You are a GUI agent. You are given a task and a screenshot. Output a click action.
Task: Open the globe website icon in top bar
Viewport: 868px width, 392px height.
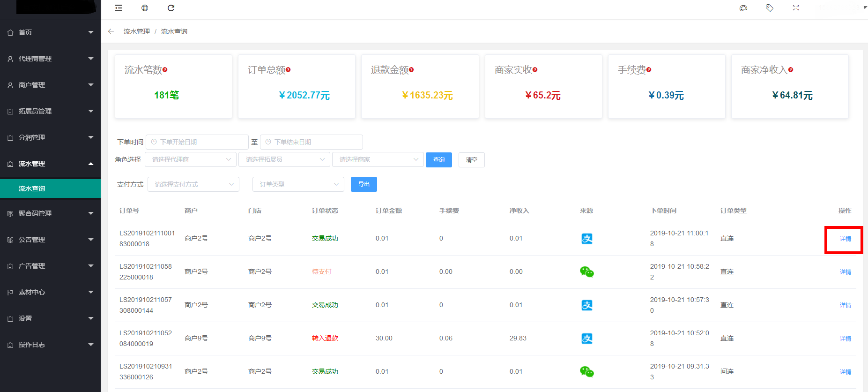(145, 8)
